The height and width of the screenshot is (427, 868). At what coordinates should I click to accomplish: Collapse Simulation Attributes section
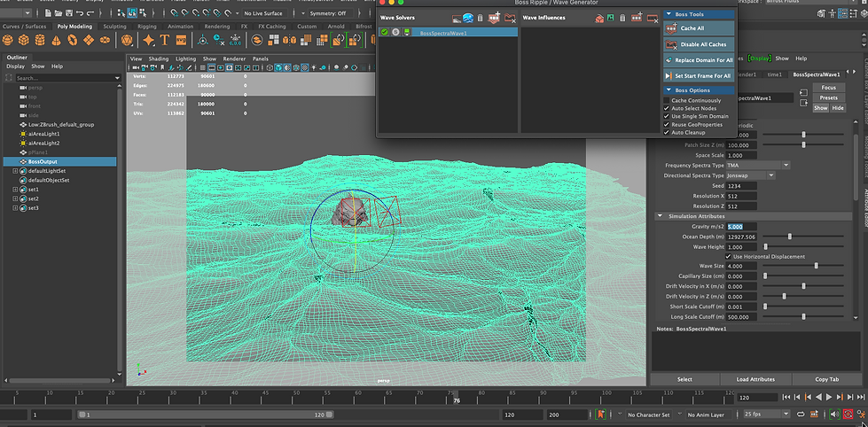point(661,216)
